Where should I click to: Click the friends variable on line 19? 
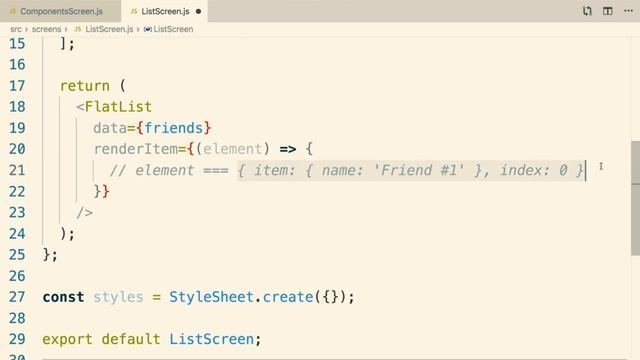coord(173,128)
